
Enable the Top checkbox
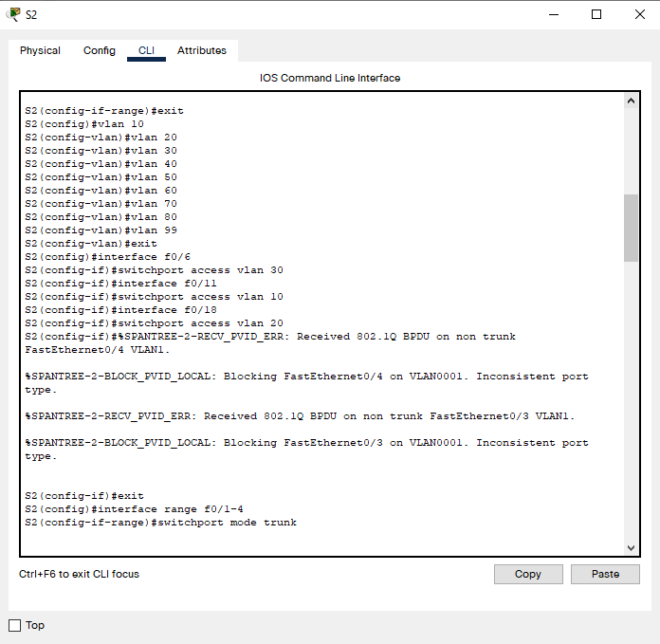point(15,625)
